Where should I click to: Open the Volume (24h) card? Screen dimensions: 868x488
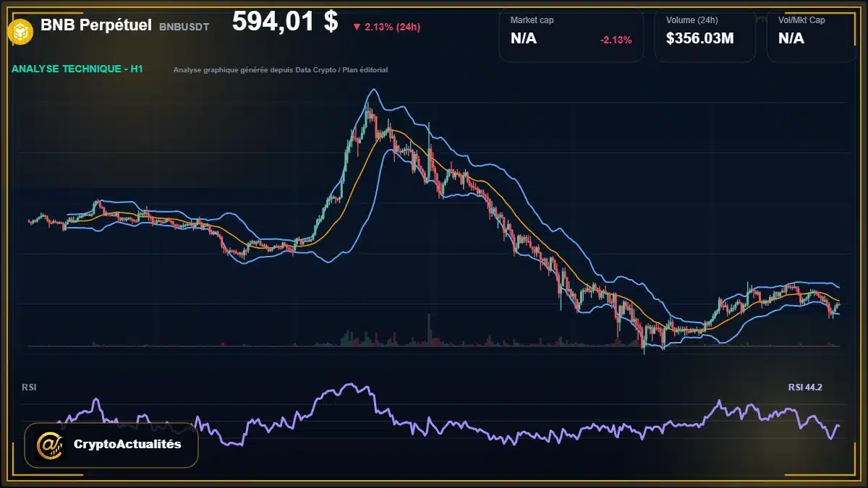click(705, 35)
